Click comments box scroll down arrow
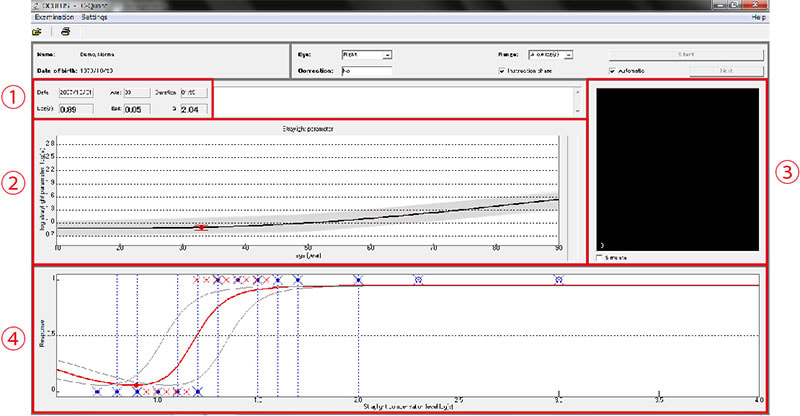Screen dimensions: 800x416 coord(578,111)
